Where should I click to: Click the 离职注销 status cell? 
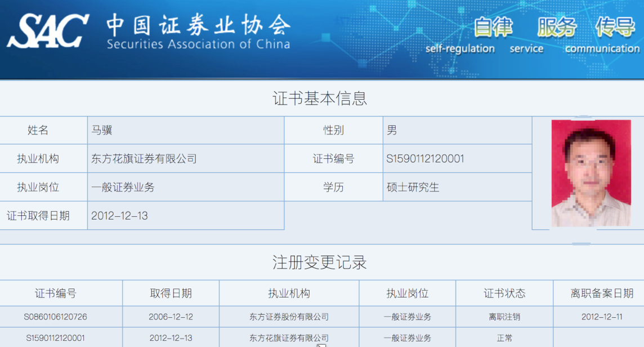(x=504, y=317)
